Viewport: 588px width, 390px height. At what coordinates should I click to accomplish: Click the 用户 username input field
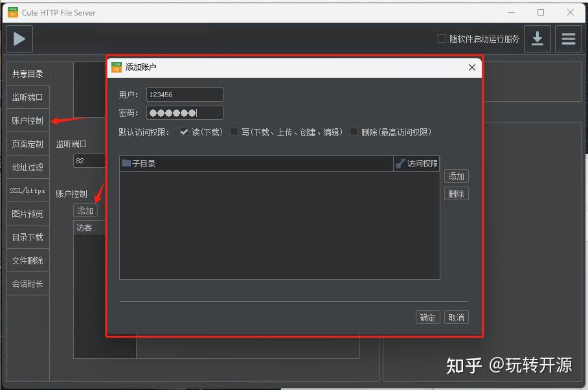(185, 94)
